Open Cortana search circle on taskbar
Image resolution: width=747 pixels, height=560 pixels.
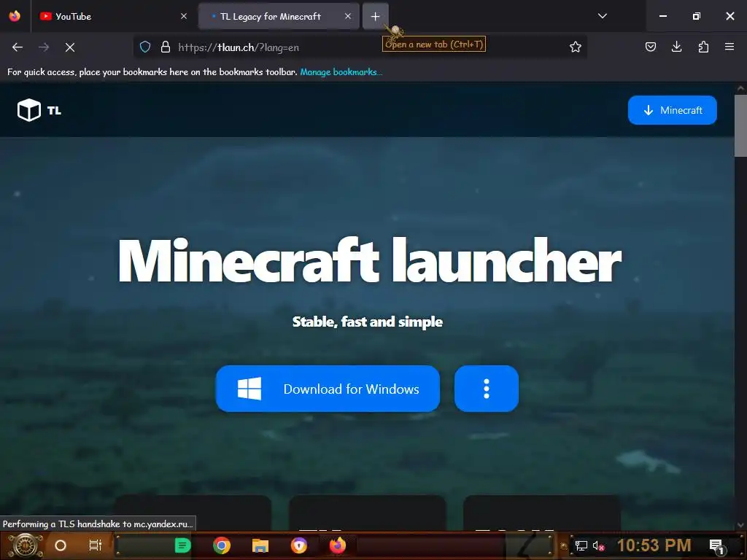[x=61, y=545]
